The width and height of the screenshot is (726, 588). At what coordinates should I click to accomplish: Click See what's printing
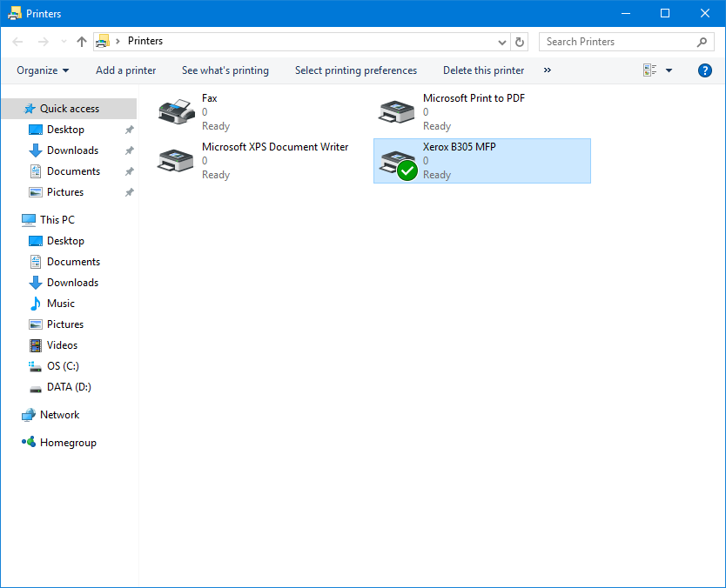tap(225, 70)
